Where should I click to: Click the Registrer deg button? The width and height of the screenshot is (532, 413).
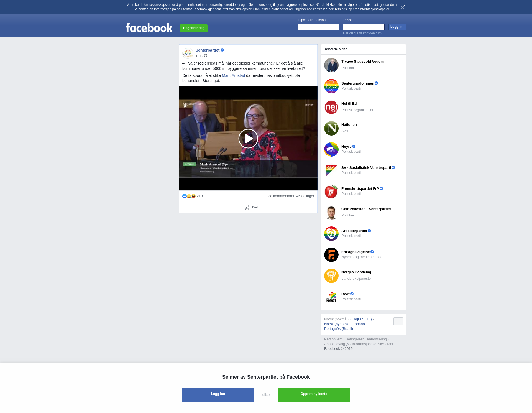coord(194,28)
